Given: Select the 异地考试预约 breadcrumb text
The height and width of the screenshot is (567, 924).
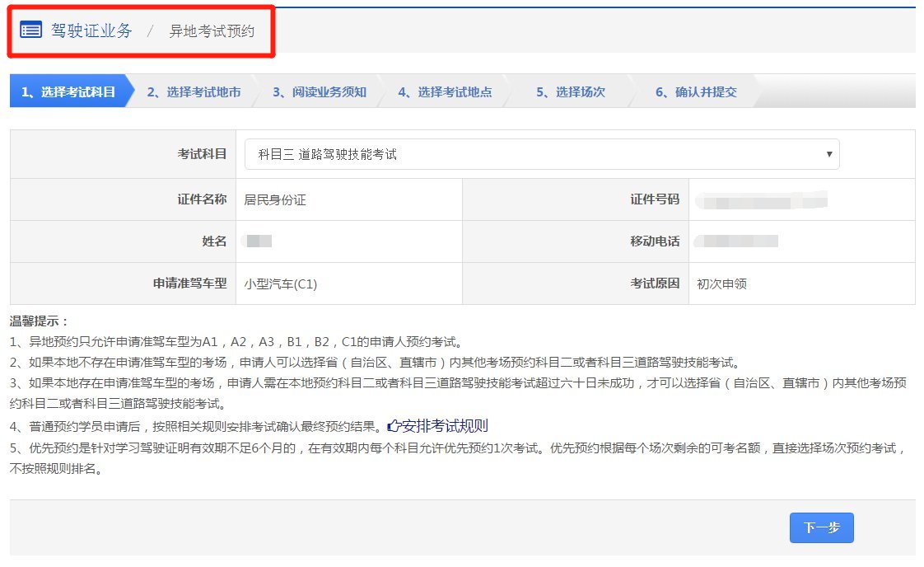Looking at the screenshot, I should (212, 32).
